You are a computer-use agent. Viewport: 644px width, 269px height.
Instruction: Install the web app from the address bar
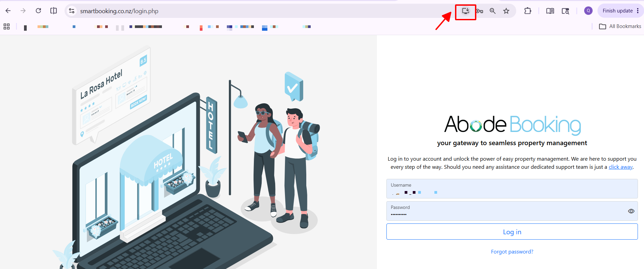(466, 11)
